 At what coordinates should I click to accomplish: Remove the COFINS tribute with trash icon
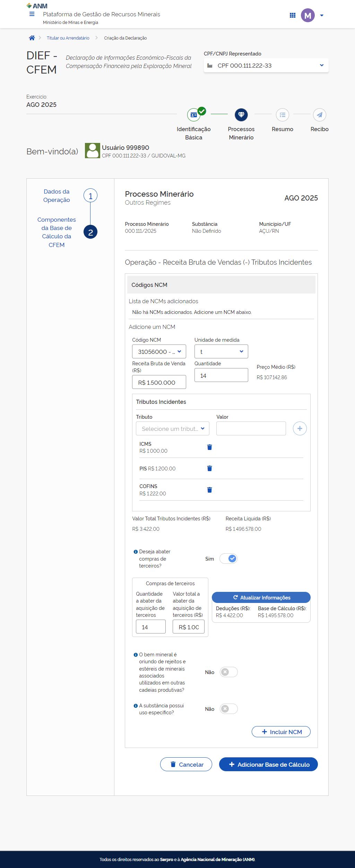click(x=209, y=490)
